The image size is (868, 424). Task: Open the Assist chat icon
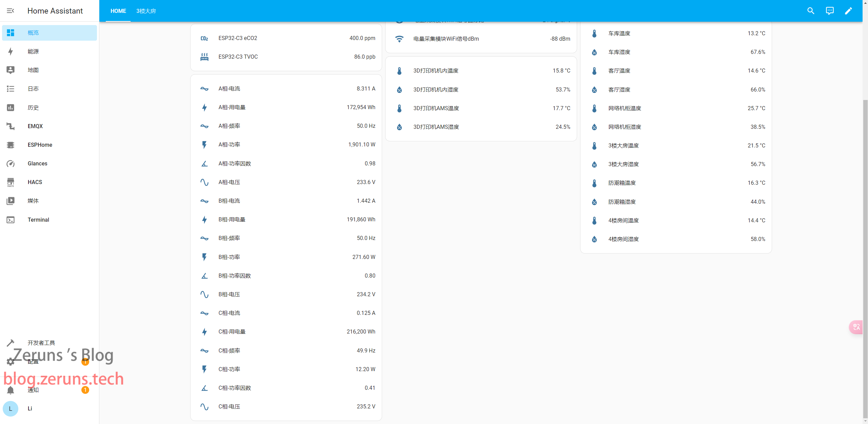click(x=830, y=11)
